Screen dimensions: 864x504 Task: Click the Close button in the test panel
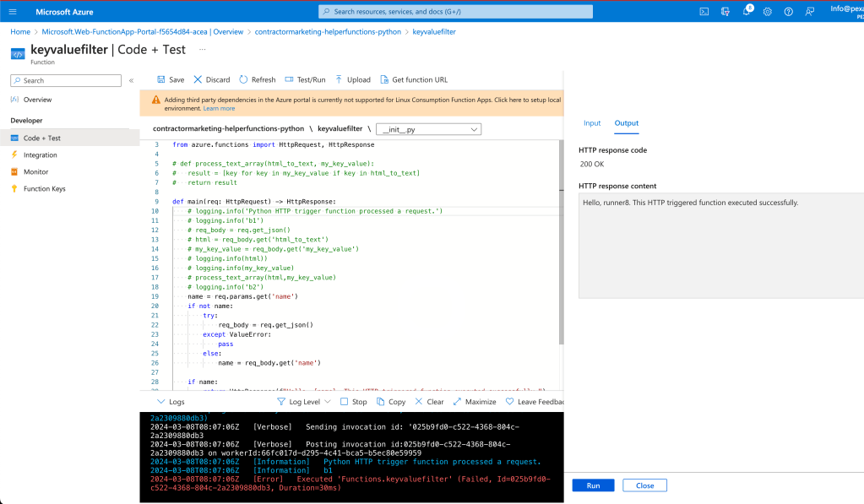644,485
